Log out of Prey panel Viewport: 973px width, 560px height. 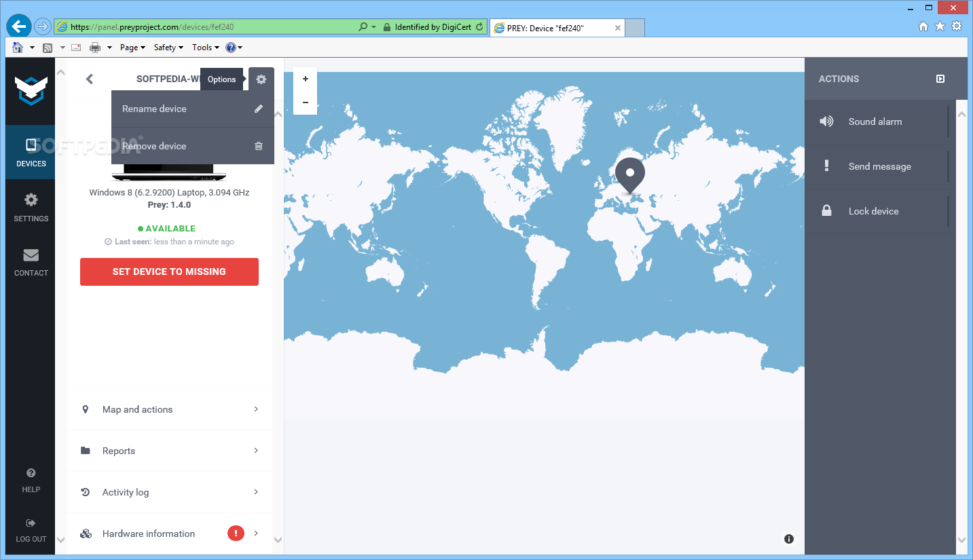tap(31, 530)
